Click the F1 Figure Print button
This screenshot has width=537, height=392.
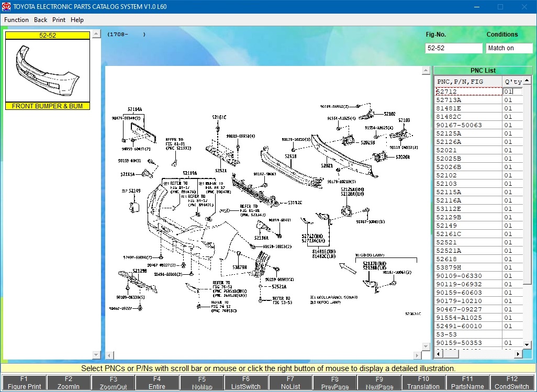pos(24,383)
